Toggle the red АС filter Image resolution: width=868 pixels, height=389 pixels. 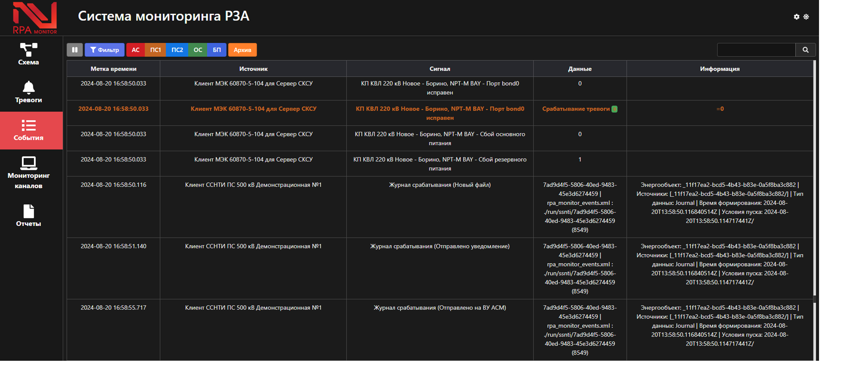point(135,50)
